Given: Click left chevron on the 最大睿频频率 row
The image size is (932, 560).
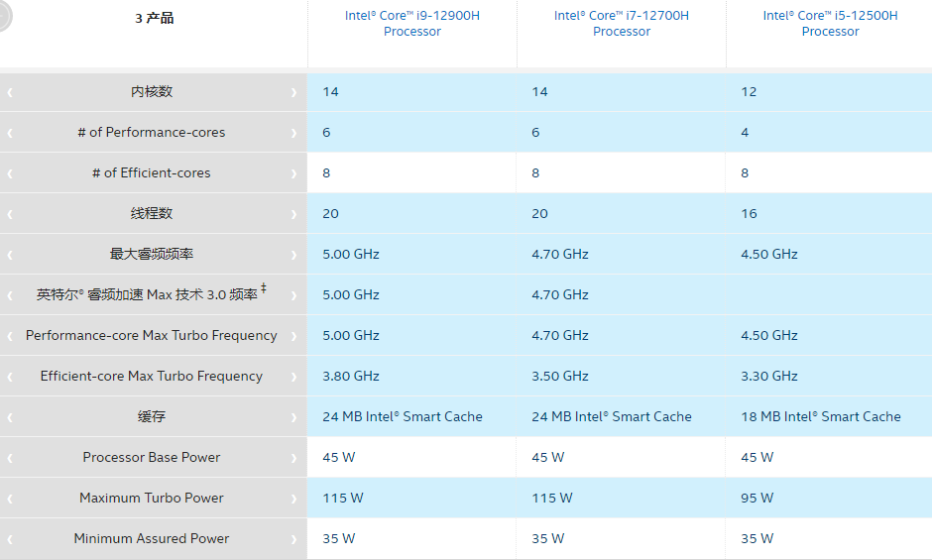Looking at the screenshot, I should tap(10, 255).
